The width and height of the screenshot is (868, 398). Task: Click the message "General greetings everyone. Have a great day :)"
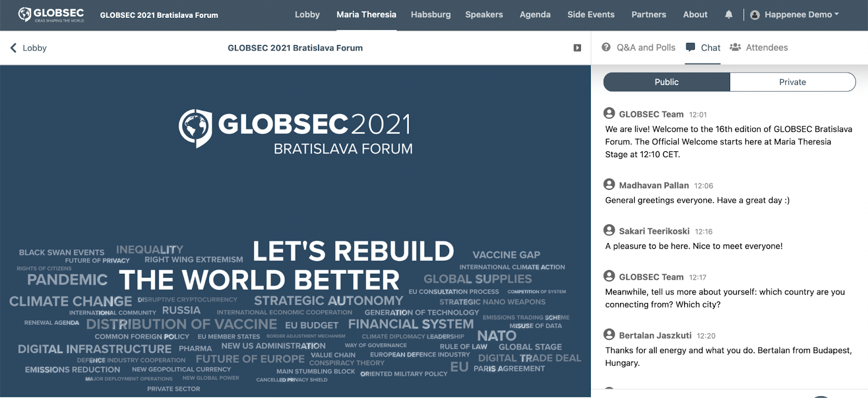click(697, 200)
